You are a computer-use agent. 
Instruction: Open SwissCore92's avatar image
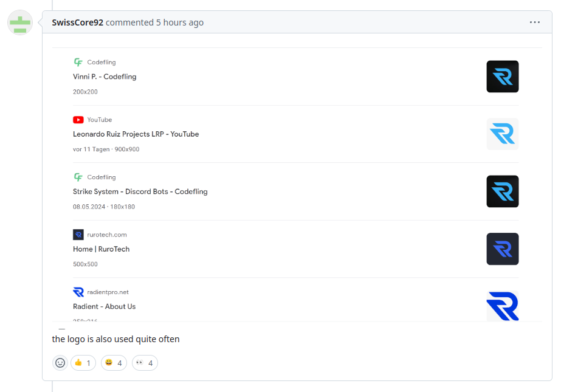pos(20,22)
